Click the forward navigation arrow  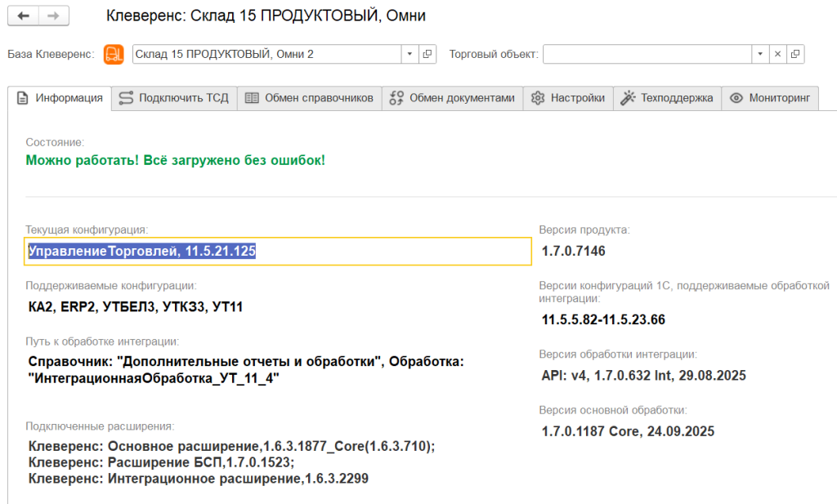53,16
